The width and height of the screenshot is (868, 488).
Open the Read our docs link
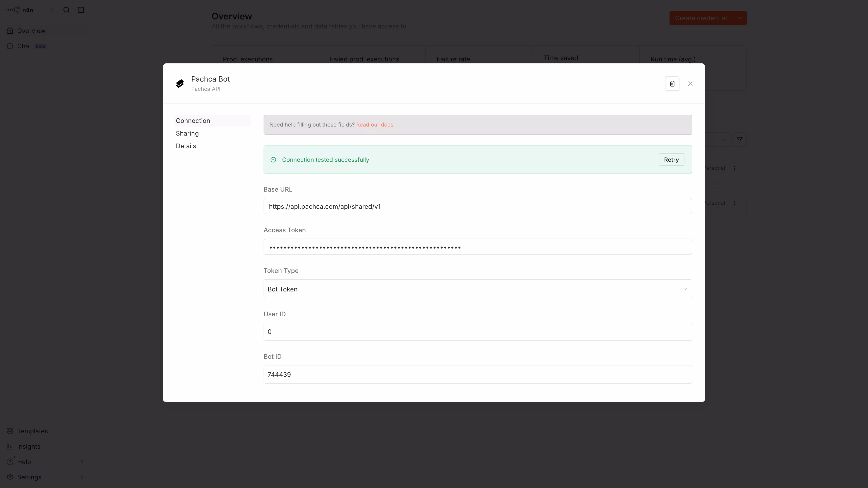(x=375, y=125)
